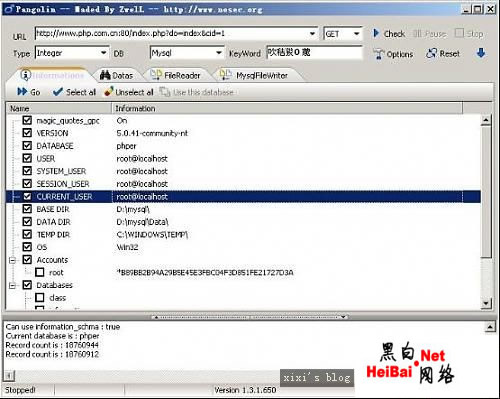Click the Name column header
Image resolution: width=500 pixels, height=399 pixels.
[59, 108]
